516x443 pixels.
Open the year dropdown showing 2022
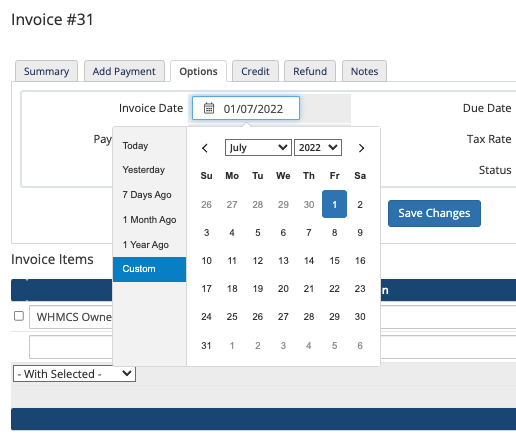[x=318, y=147]
